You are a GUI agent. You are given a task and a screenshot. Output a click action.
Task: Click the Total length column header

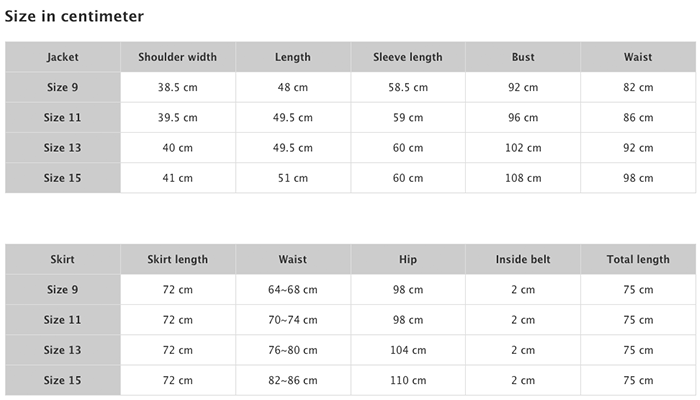click(x=638, y=259)
